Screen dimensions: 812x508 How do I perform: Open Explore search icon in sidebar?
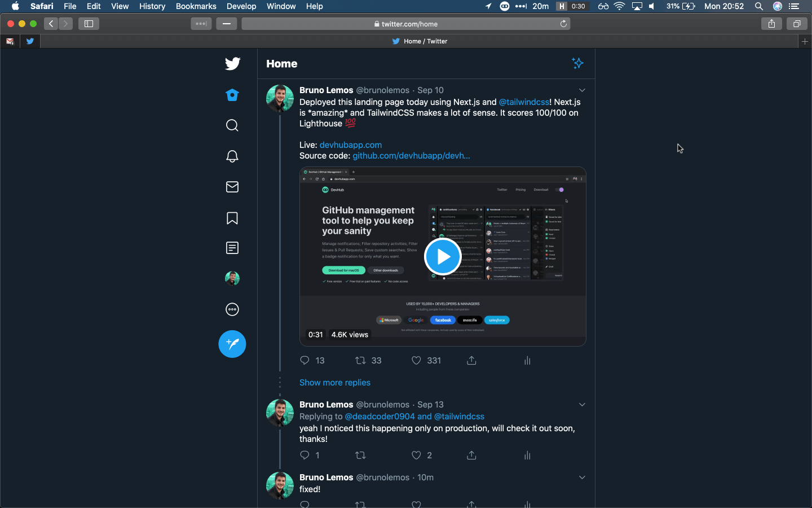pyautogui.click(x=232, y=125)
